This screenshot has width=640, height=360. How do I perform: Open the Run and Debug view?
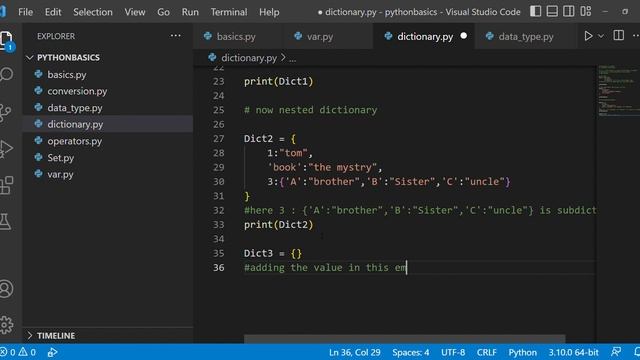(x=6, y=148)
